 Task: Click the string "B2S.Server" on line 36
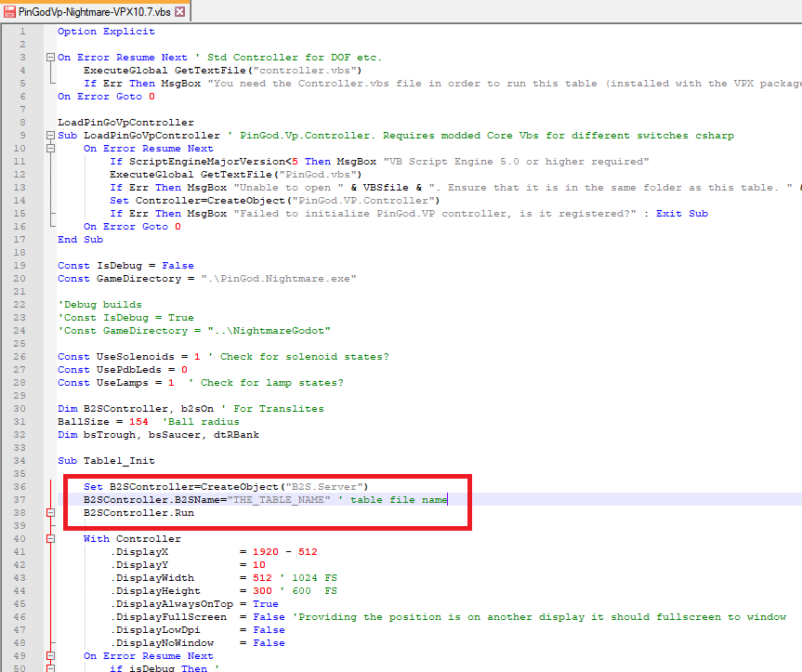tap(323, 487)
